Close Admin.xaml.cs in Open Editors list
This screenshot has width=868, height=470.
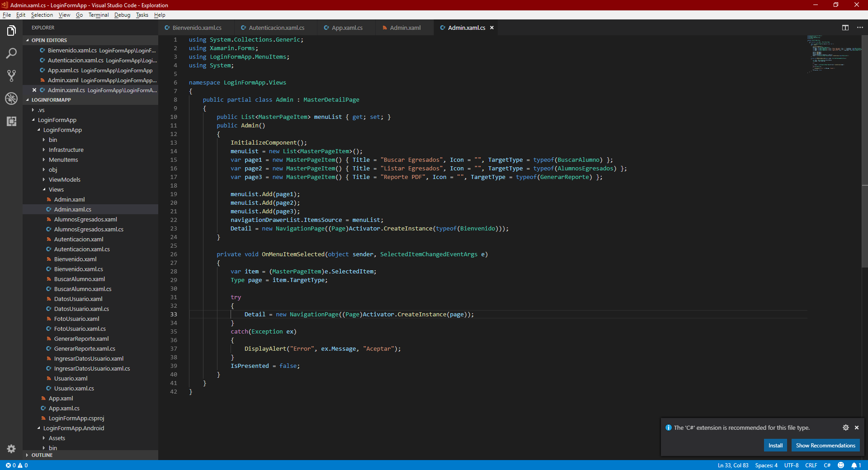[34, 90]
